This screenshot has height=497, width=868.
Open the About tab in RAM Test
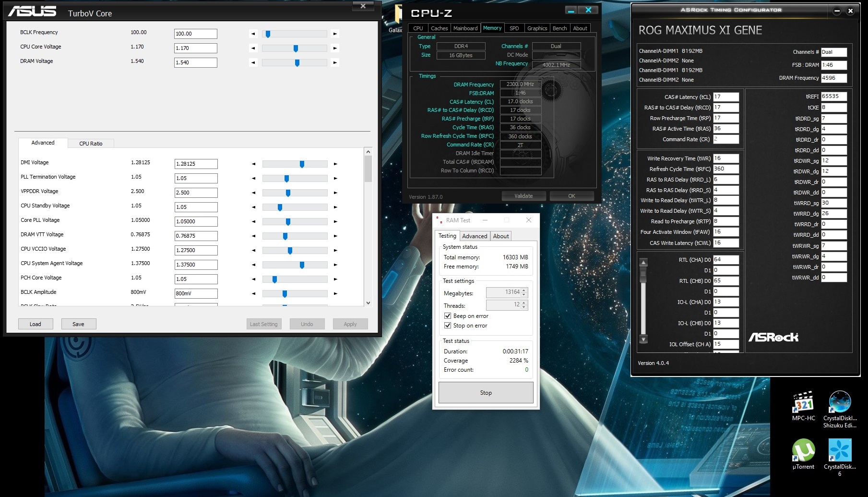(x=501, y=236)
